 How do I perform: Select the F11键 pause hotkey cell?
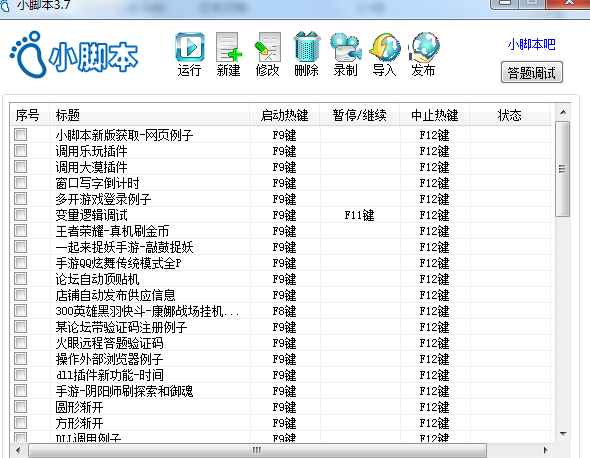tap(359, 215)
